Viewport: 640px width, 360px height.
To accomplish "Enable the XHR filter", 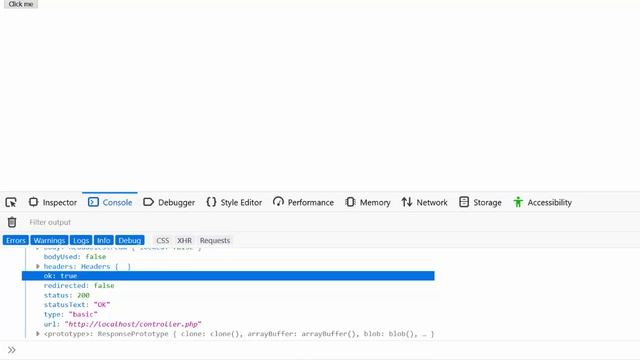I will [x=184, y=240].
